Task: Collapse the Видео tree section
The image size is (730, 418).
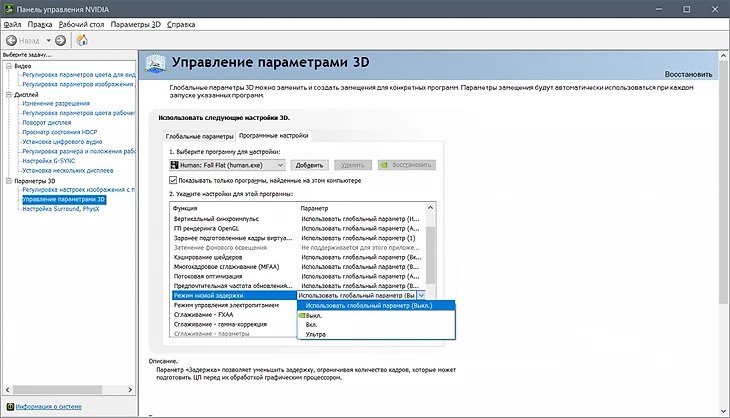Action: click(6, 66)
